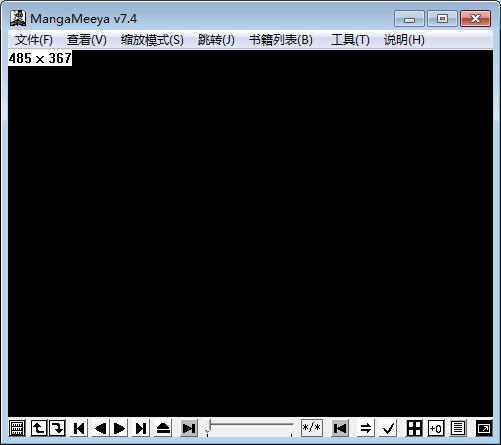Click the down-turning arrow toolbar icon
The image size is (501, 445).
point(57,428)
